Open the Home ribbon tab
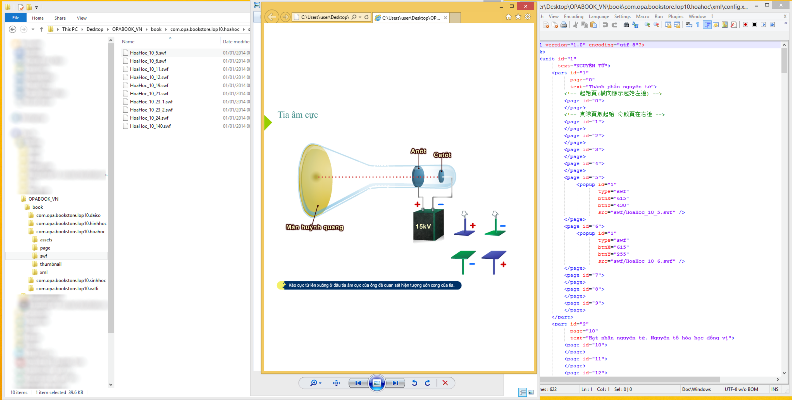 tap(36, 17)
